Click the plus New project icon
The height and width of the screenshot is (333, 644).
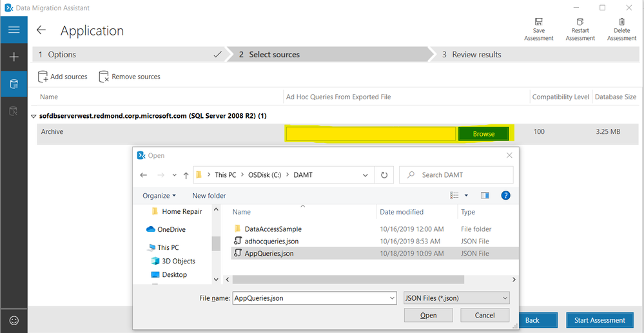point(14,57)
